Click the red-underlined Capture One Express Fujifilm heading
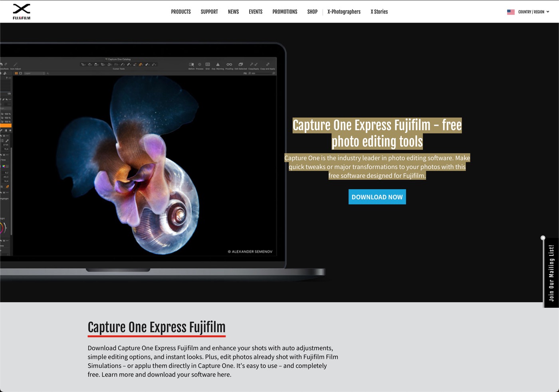 (157, 327)
